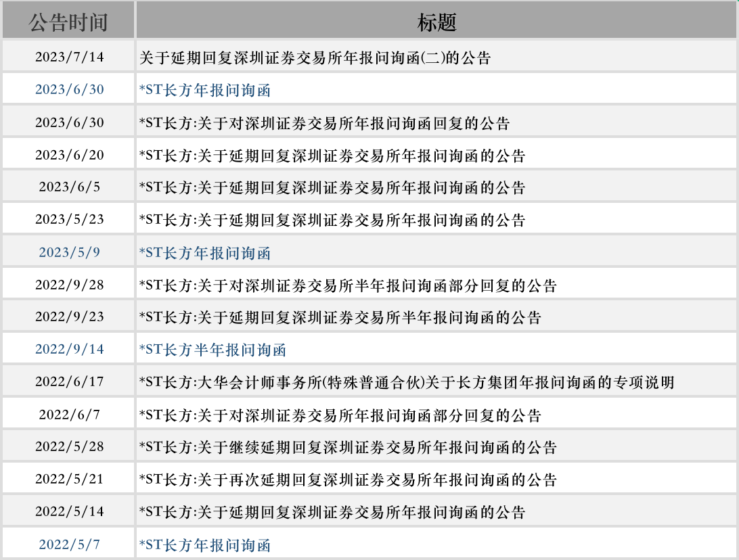Viewport: 739px width, 560px height.
Task: Select the 2023/7/14 date cell
Action: click(x=69, y=57)
